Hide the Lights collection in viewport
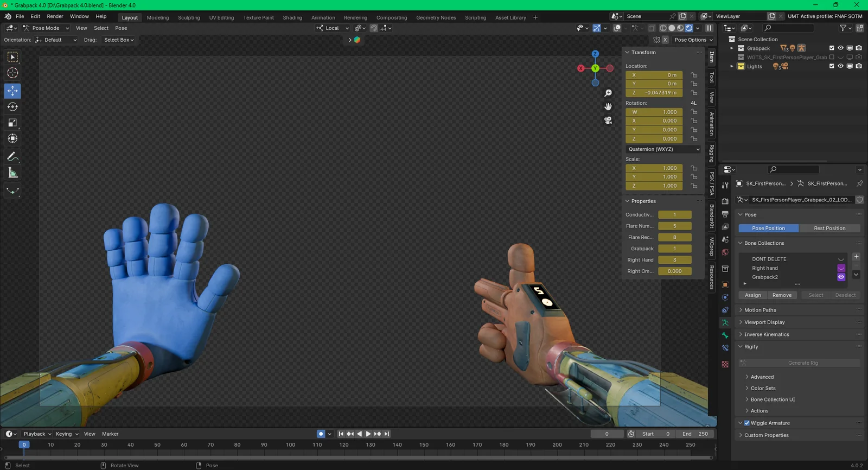 coord(841,66)
